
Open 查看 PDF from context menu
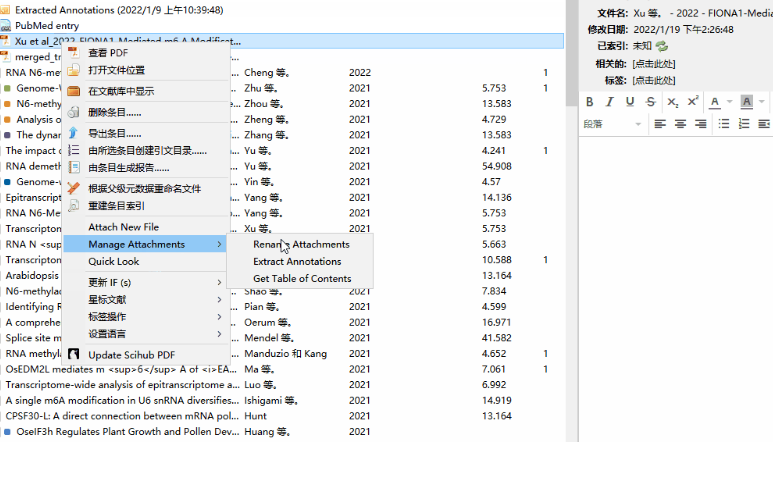click(x=146, y=53)
